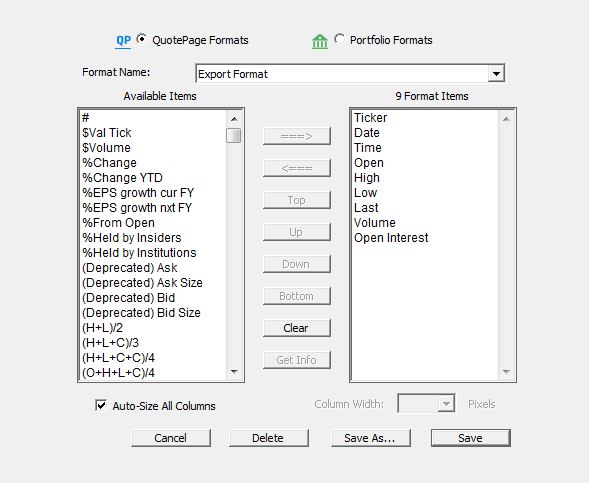Click the Available Items scroll-up arrow

(x=234, y=119)
